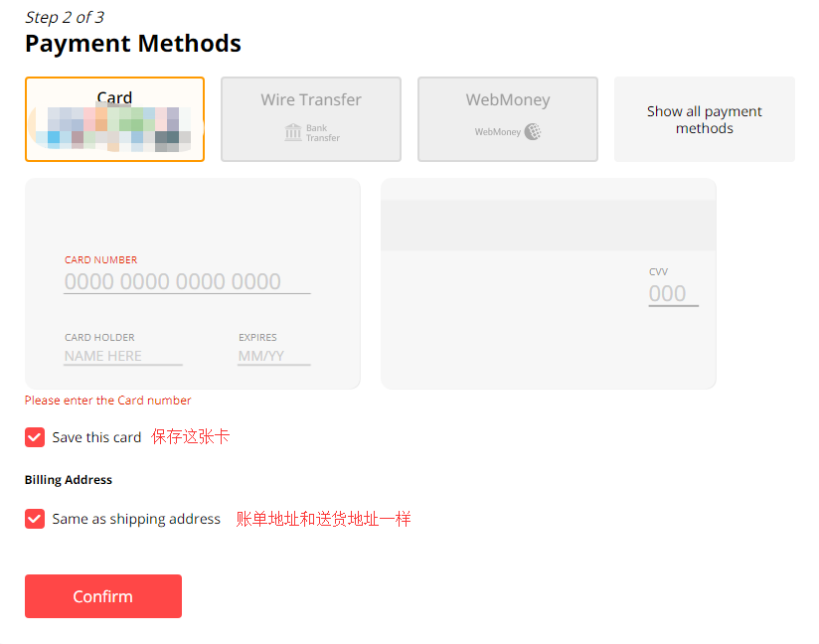This screenshot has width=819, height=644.
Task: Click the 'EXPIRES' label
Action: [x=257, y=338]
